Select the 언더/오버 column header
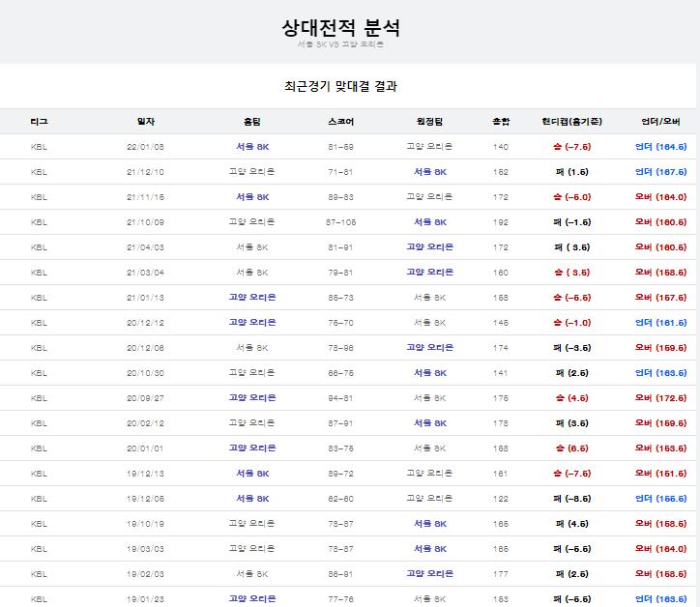 660,122
